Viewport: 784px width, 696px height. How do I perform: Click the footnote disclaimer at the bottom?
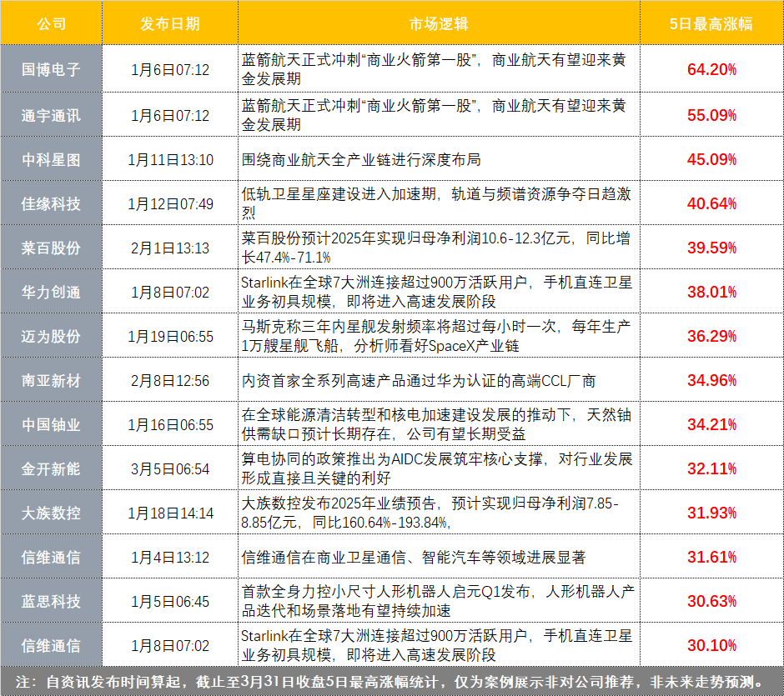392,681
